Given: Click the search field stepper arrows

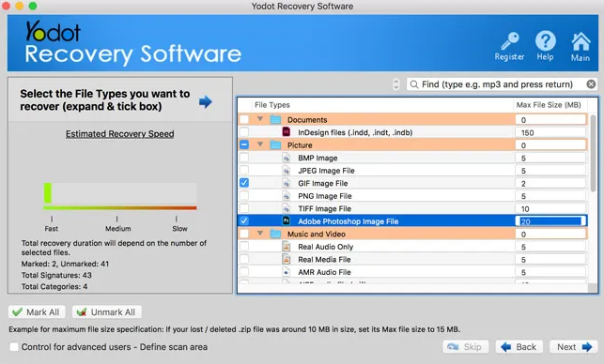Looking at the screenshot, I should [x=396, y=84].
